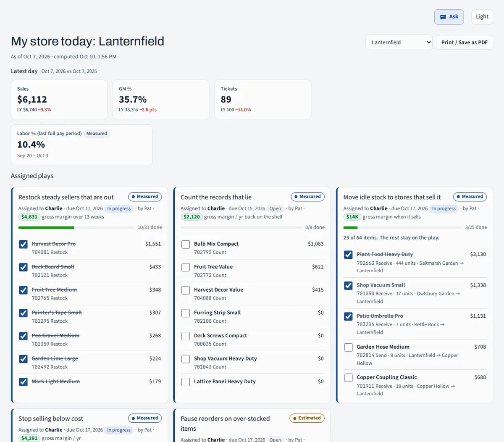Click Measured tag beside Labor %
Image resolution: width=504 pixels, height=442 pixels.
pos(97,134)
